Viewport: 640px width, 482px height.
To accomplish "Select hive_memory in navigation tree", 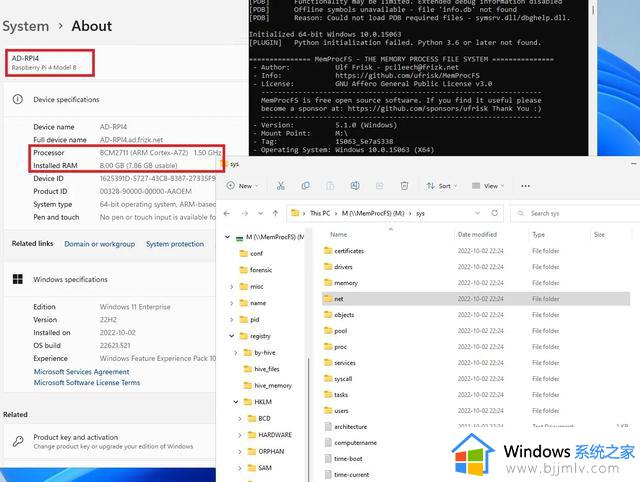I will click(x=268, y=385).
